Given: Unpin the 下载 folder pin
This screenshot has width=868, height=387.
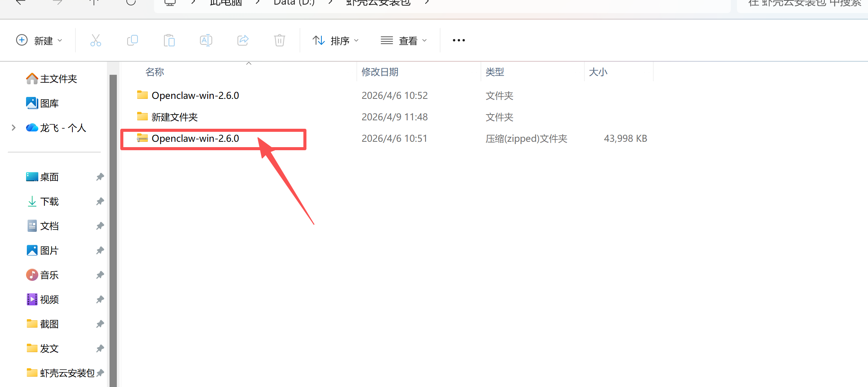Looking at the screenshot, I should click(100, 201).
